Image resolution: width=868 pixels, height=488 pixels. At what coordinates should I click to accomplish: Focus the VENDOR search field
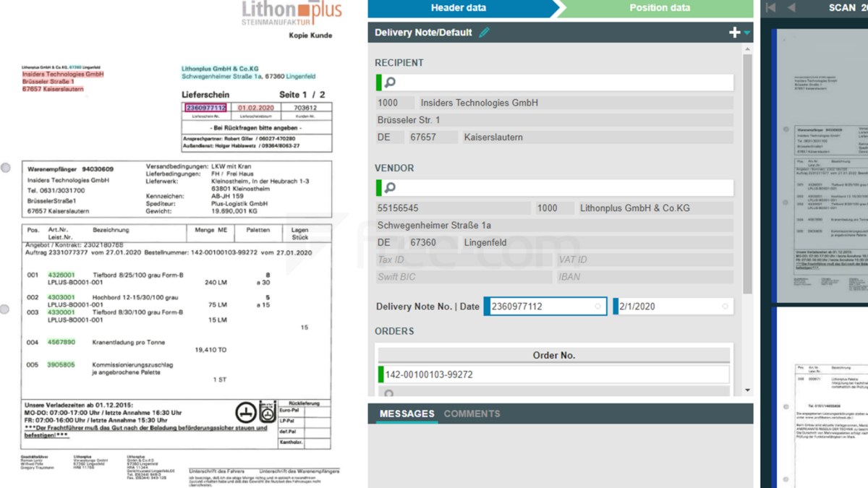click(555, 188)
